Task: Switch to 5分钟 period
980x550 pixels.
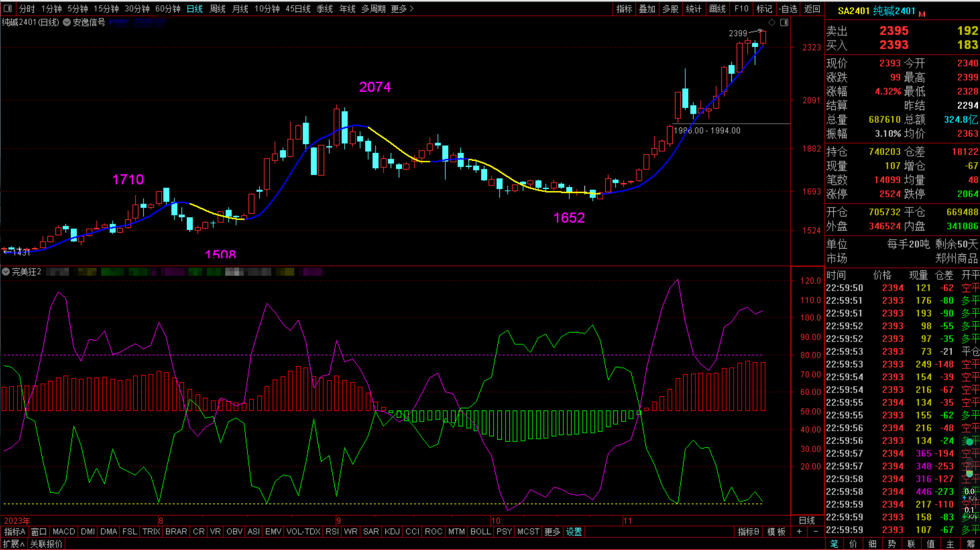Action: pyautogui.click(x=78, y=8)
